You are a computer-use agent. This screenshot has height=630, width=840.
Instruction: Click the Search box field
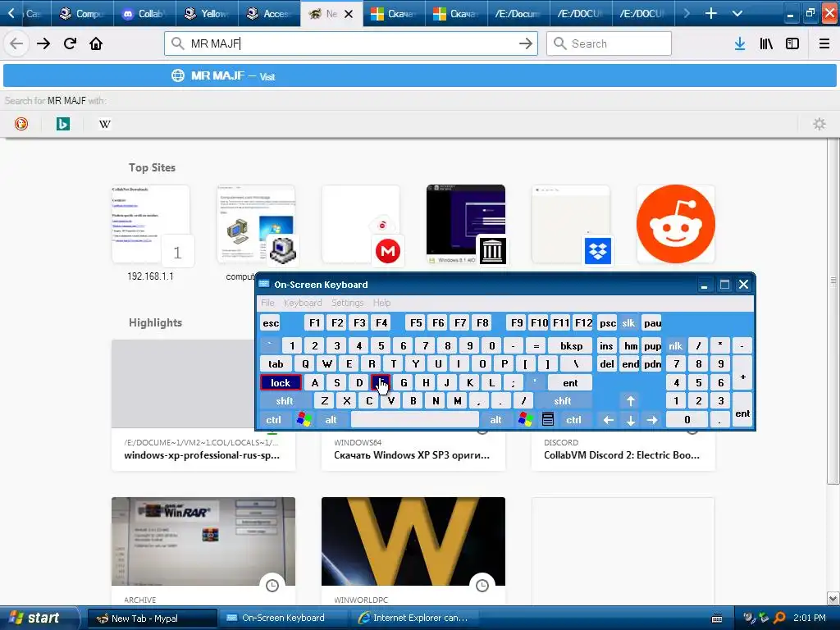point(609,44)
